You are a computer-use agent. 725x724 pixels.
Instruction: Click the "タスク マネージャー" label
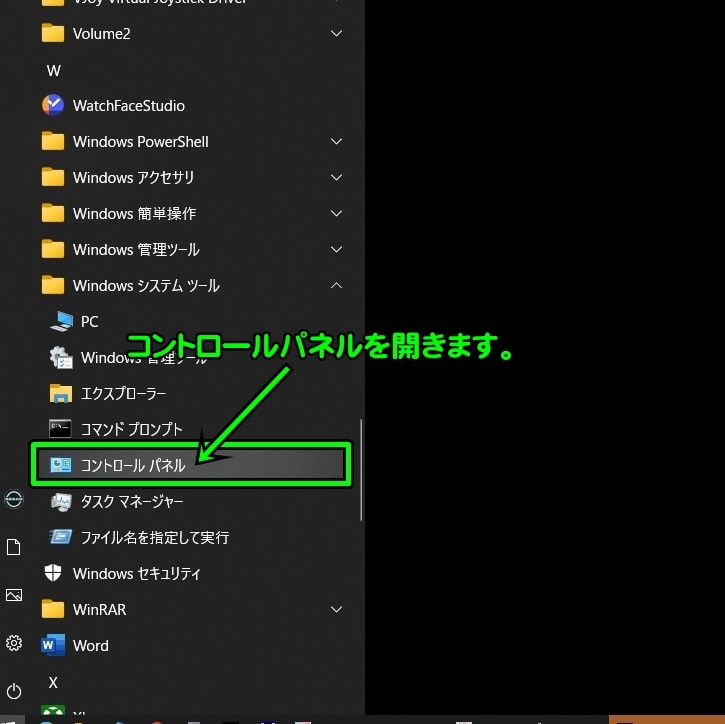pos(132,502)
